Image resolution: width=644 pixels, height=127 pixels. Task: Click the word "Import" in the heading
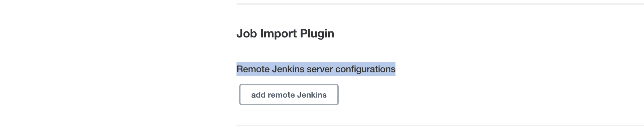(278, 33)
